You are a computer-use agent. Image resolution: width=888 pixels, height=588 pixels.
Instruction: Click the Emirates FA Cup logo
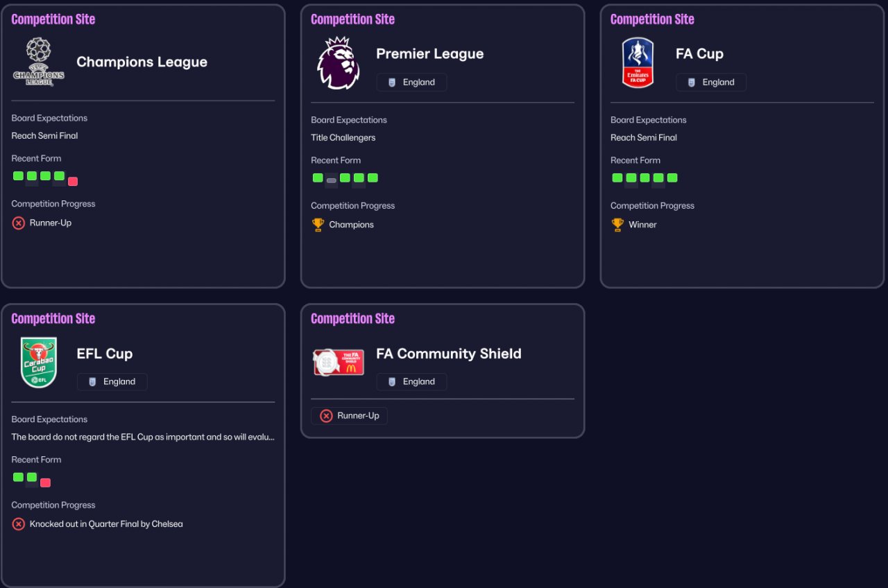(638, 62)
